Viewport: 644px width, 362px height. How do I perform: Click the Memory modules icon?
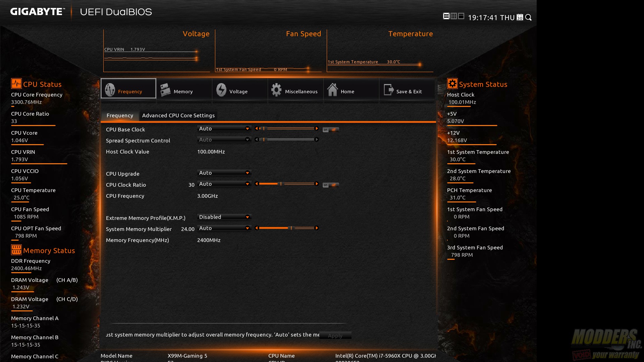click(166, 90)
